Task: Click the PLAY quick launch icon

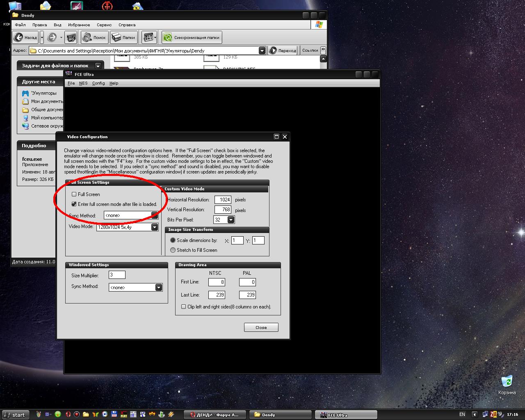Action: (x=124, y=414)
